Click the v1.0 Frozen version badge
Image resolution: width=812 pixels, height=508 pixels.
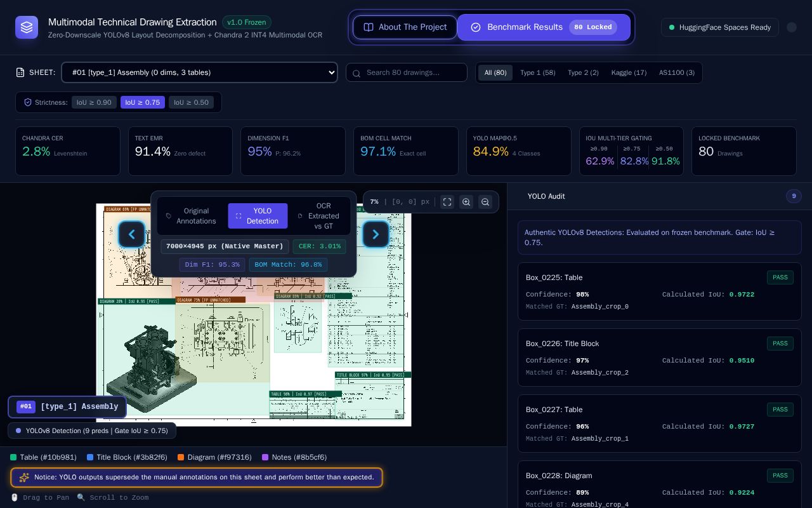247,22
